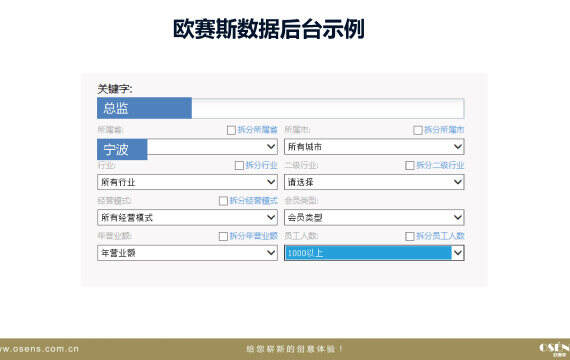Click the 拆分行业 link text
Image resolution: width=570 pixels, height=360 pixels.
point(262,165)
